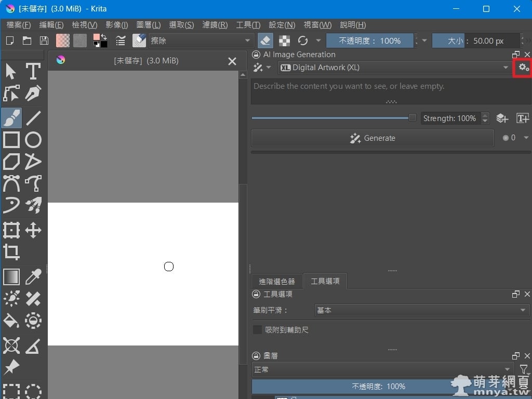
Task: Select the Gradient tool
Action: pos(11,276)
